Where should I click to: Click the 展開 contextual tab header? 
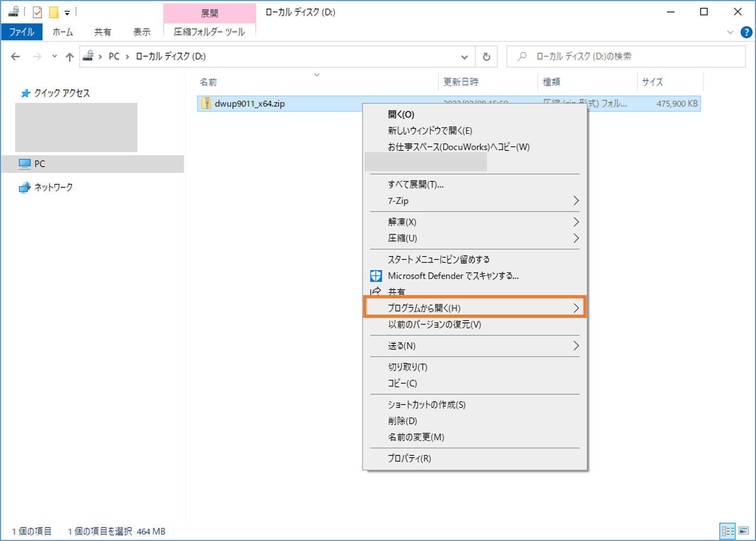coord(209,13)
